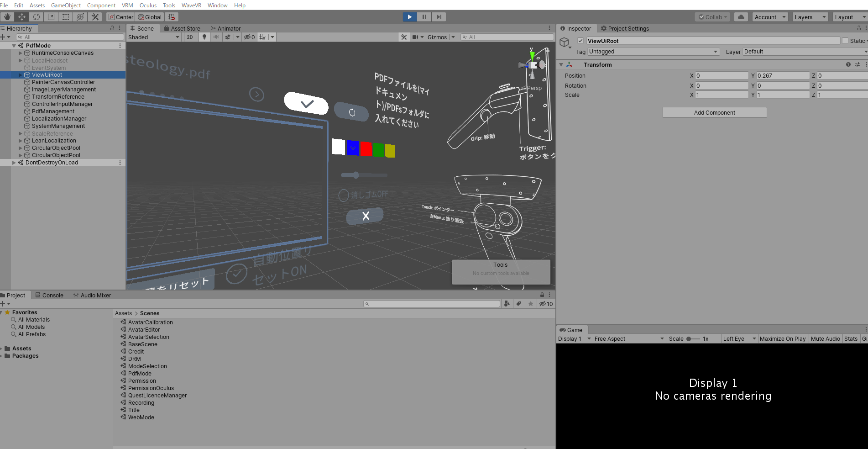
Task: Open the GameObject menu
Action: [66, 5]
